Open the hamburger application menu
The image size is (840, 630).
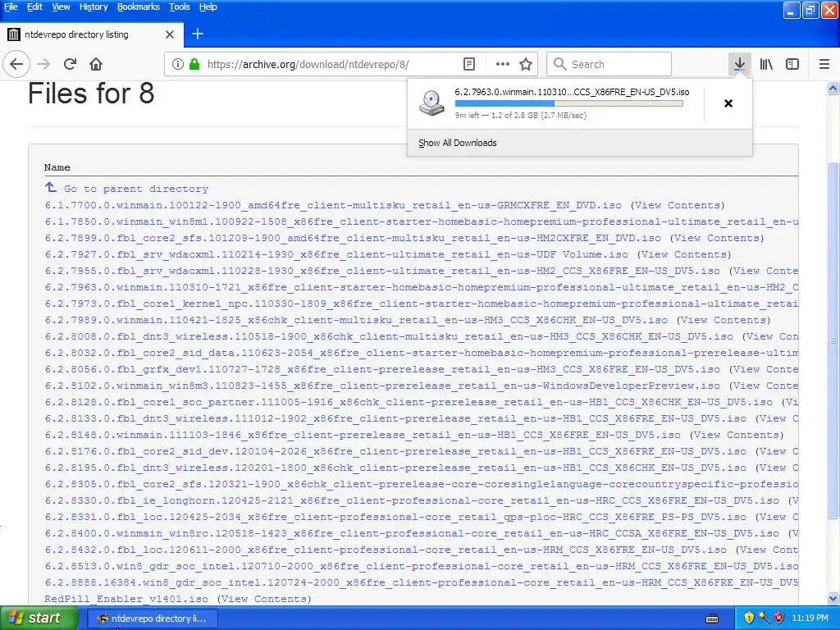tap(824, 64)
